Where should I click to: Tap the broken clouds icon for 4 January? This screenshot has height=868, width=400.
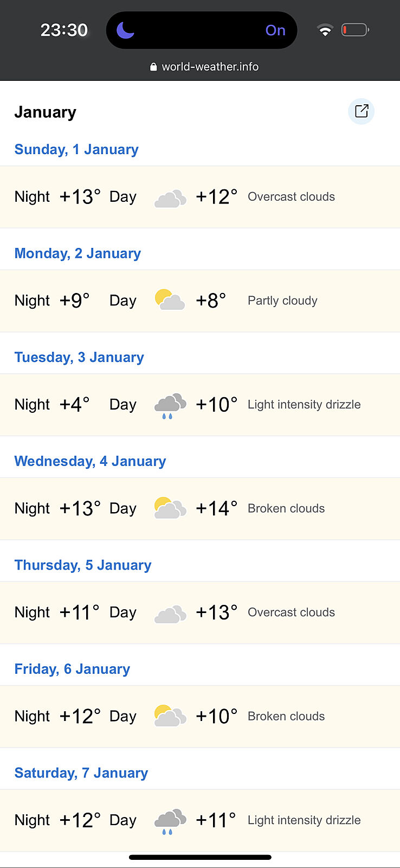pos(170,508)
